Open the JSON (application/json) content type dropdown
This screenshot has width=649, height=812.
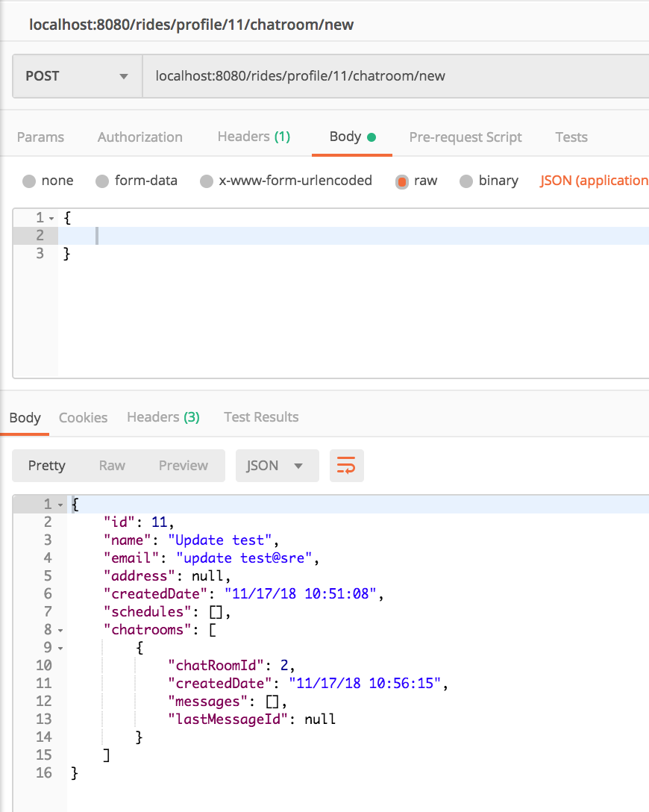pyautogui.click(x=594, y=180)
